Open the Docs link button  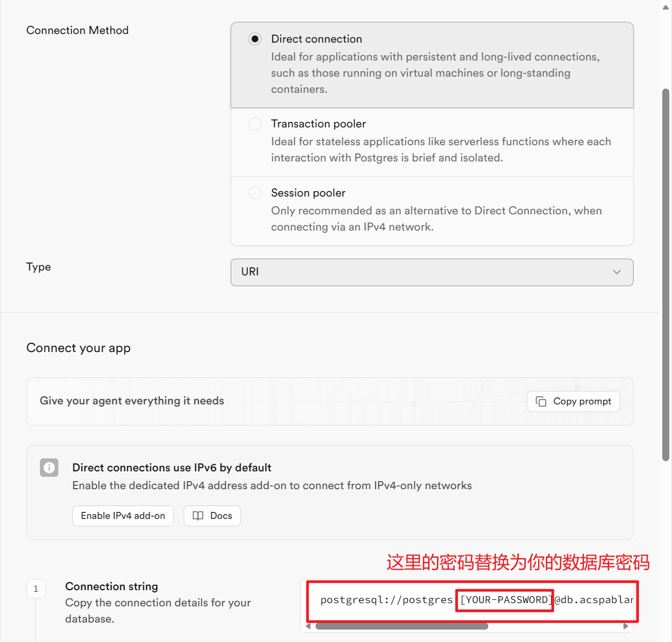(x=212, y=516)
